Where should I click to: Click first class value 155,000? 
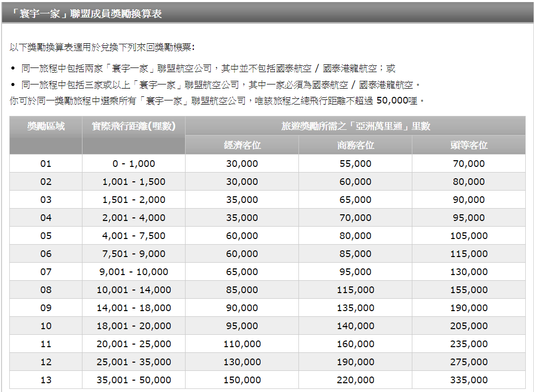pyautogui.click(x=469, y=290)
